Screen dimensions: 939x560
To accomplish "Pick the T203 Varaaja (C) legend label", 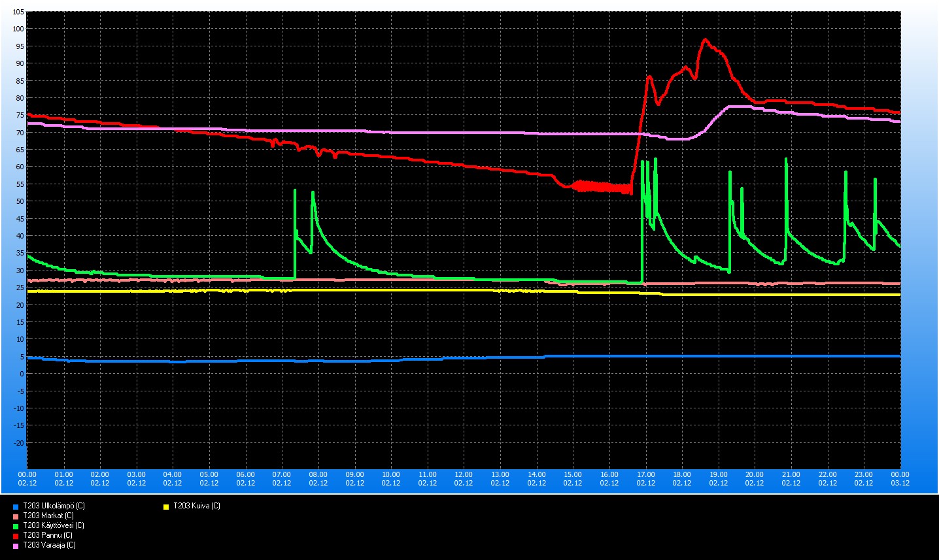I will pos(49,545).
